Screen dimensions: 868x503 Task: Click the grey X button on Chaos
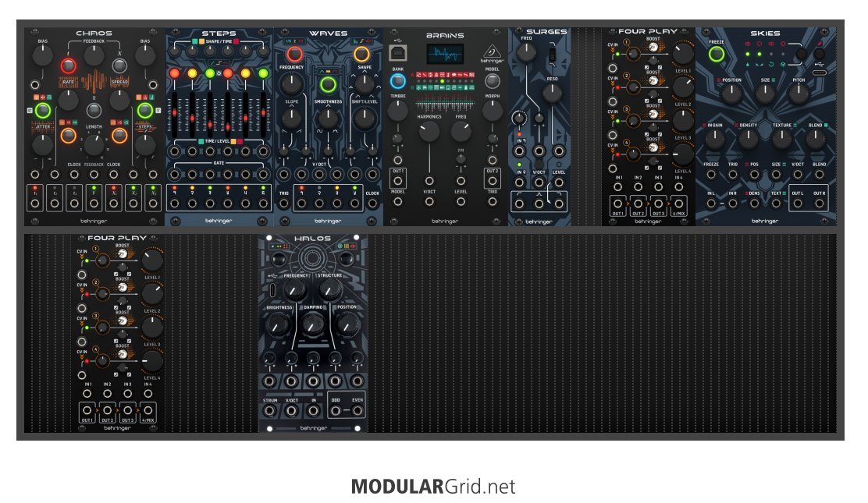(119, 66)
